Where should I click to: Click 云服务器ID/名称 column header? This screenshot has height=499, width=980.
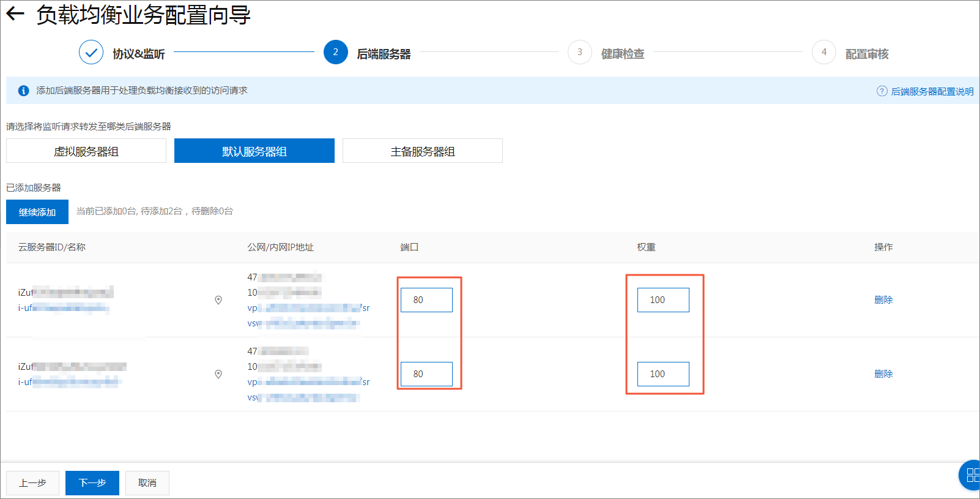tap(52, 247)
